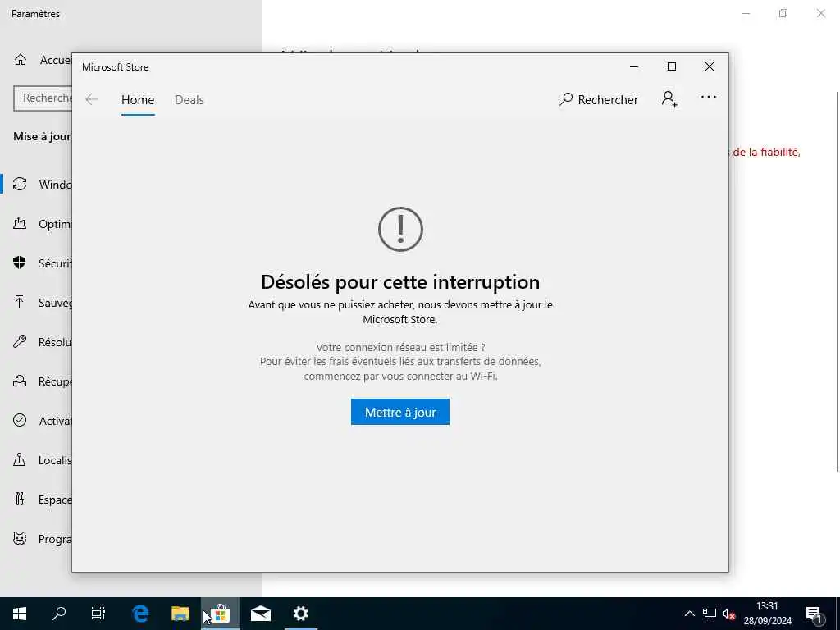Viewport: 840px width, 630px height.
Task: Close the Microsoft Store window
Action: (710, 66)
